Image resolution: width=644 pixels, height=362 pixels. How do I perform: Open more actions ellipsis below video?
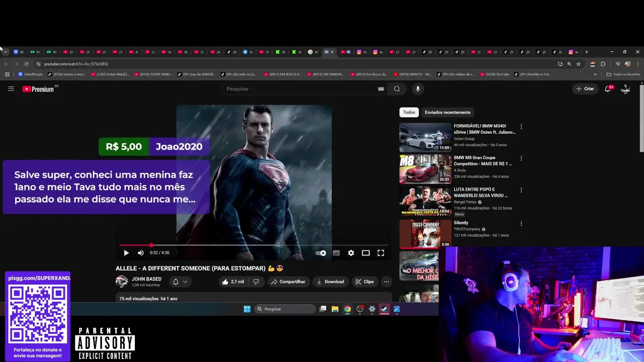386,282
